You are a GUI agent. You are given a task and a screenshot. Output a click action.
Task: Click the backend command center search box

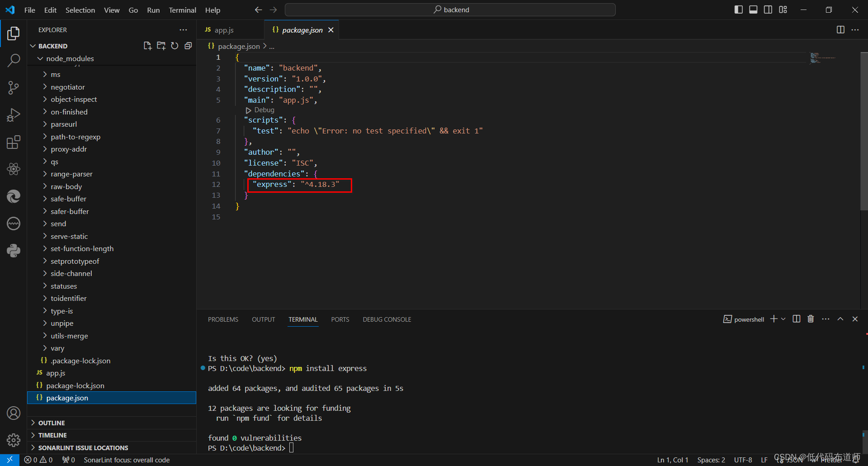[x=450, y=10]
